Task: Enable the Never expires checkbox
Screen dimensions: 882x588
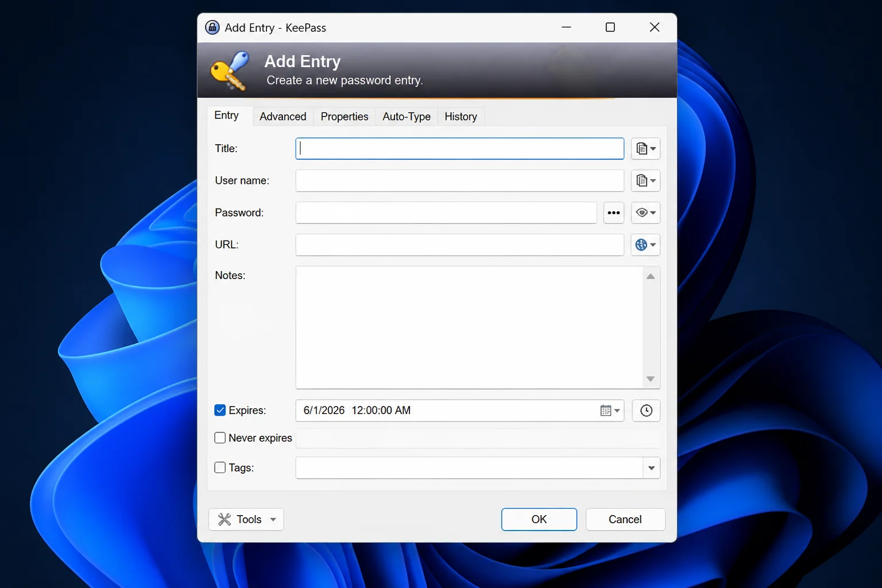Action: [x=220, y=438]
